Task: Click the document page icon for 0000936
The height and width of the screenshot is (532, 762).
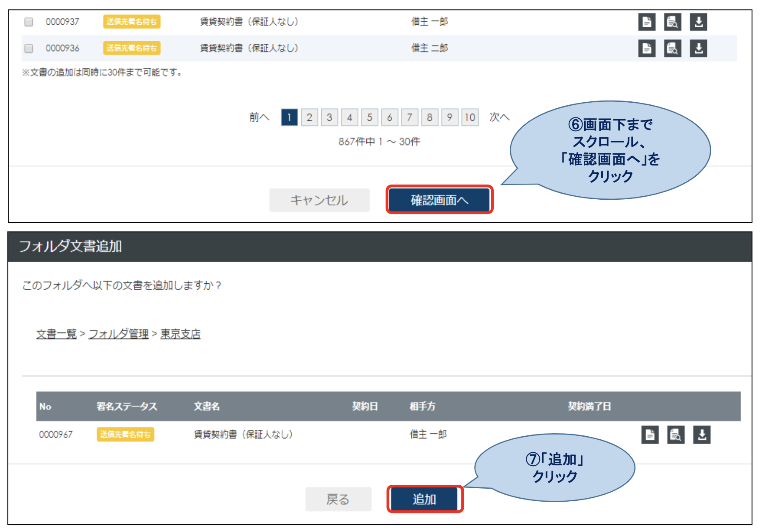Action: pos(647,49)
